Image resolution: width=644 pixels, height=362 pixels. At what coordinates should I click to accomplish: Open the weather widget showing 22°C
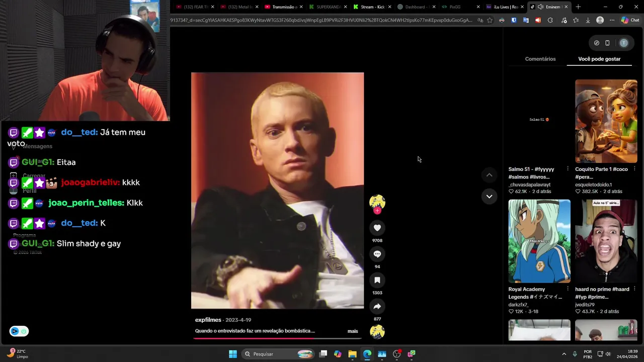pyautogui.click(x=17, y=354)
